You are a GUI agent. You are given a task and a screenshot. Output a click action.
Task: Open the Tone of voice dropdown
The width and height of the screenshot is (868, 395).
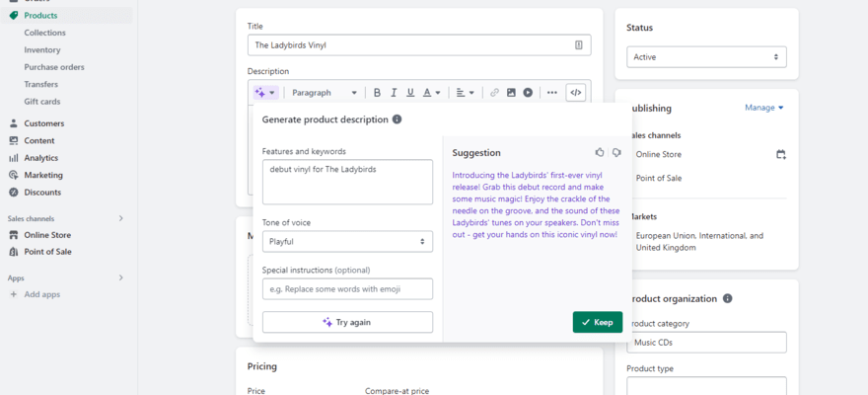(x=347, y=242)
